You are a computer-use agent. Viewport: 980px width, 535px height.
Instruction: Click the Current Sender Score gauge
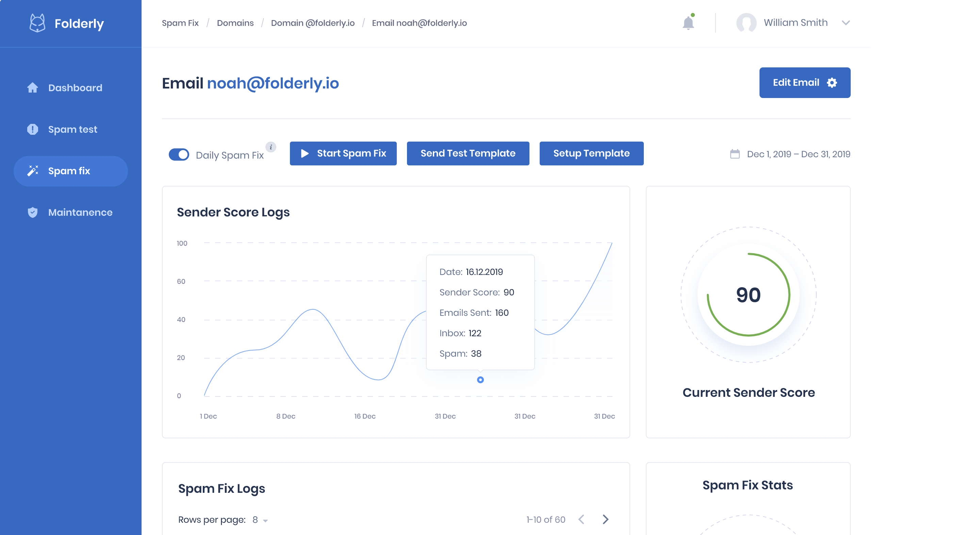pos(748,295)
